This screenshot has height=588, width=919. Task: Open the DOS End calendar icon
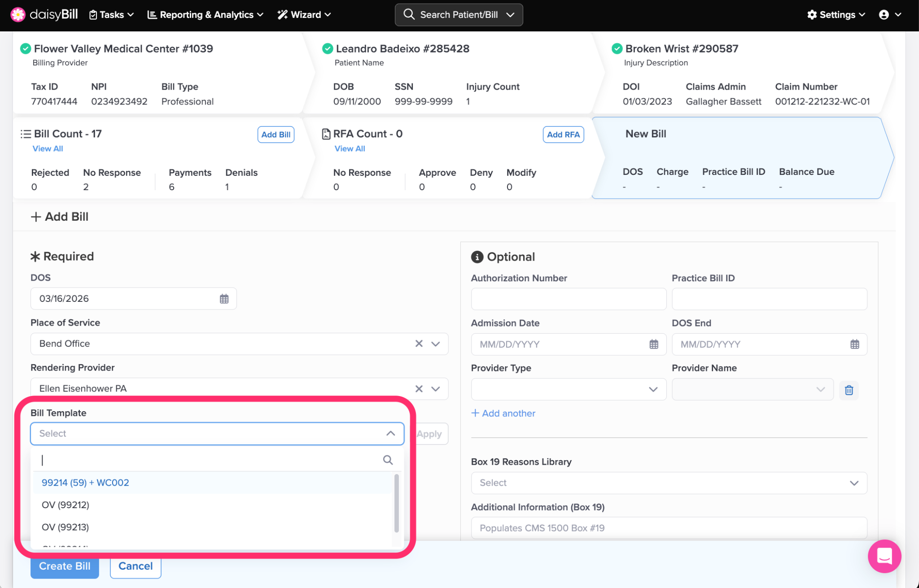pyautogui.click(x=854, y=344)
